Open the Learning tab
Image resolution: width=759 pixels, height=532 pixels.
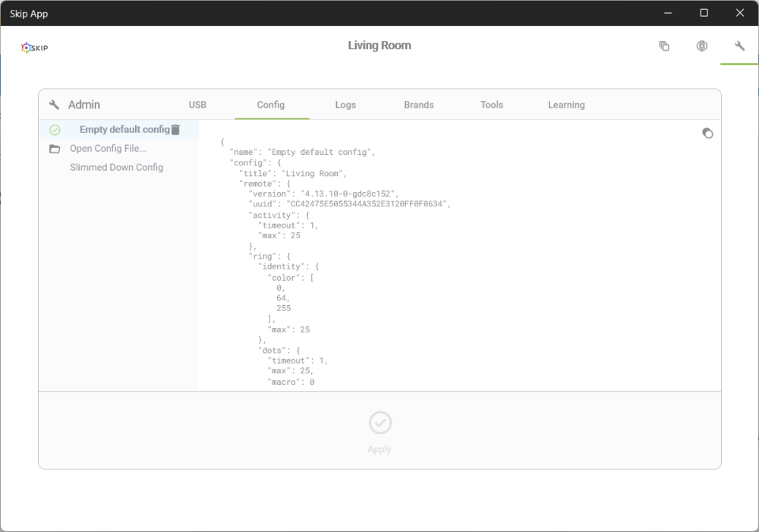pos(566,105)
